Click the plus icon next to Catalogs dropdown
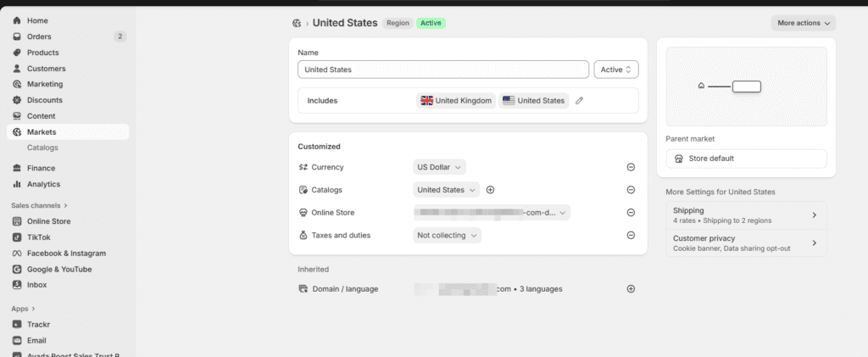Image resolution: width=868 pixels, height=357 pixels. click(x=490, y=190)
